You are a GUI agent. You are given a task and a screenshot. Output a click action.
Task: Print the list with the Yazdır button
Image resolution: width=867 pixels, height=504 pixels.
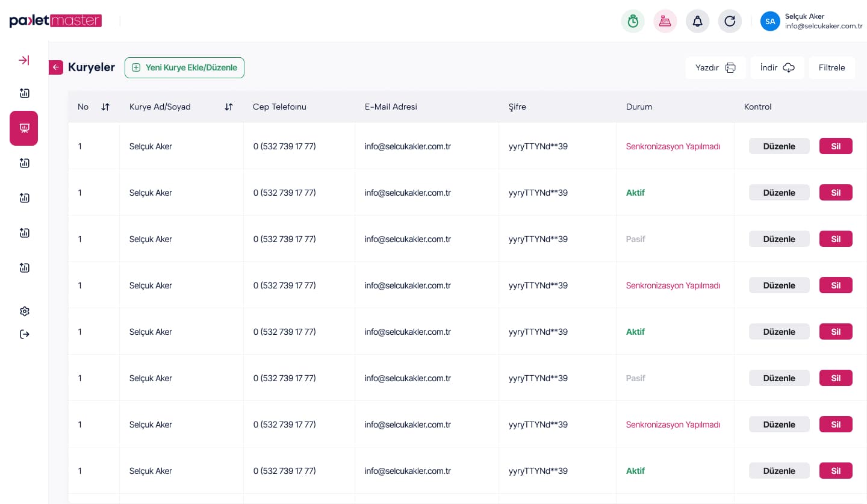715,67
